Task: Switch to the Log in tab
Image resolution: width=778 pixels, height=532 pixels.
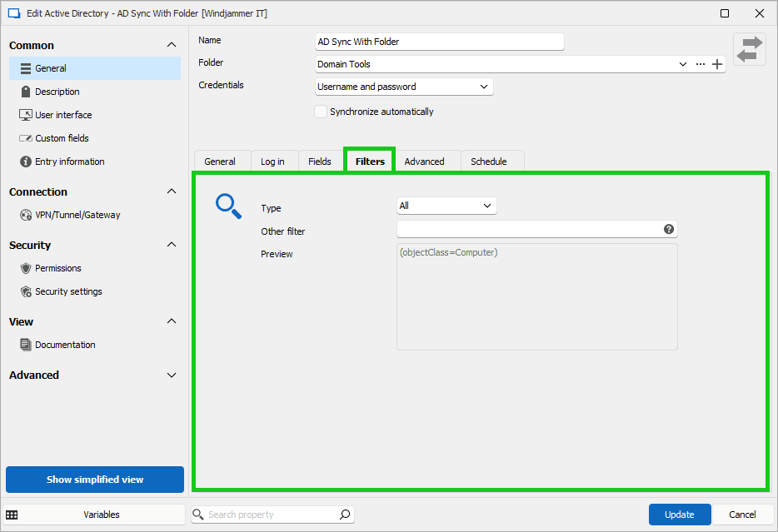Action: coord(272,162)
